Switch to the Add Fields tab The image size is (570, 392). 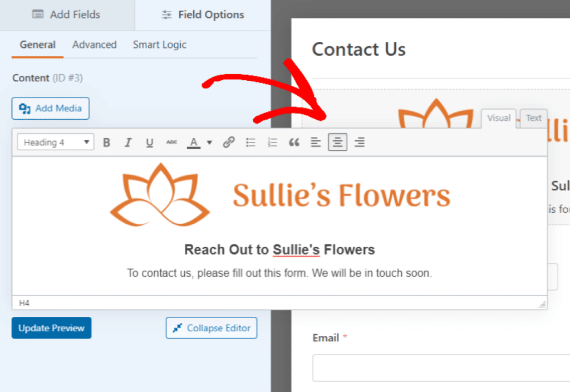point(67,15)
